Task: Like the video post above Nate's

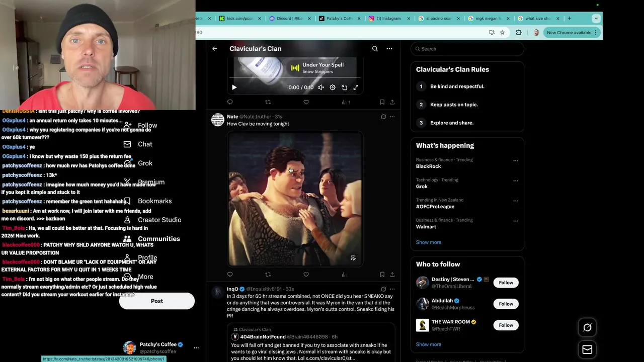Action: [306, 102]
